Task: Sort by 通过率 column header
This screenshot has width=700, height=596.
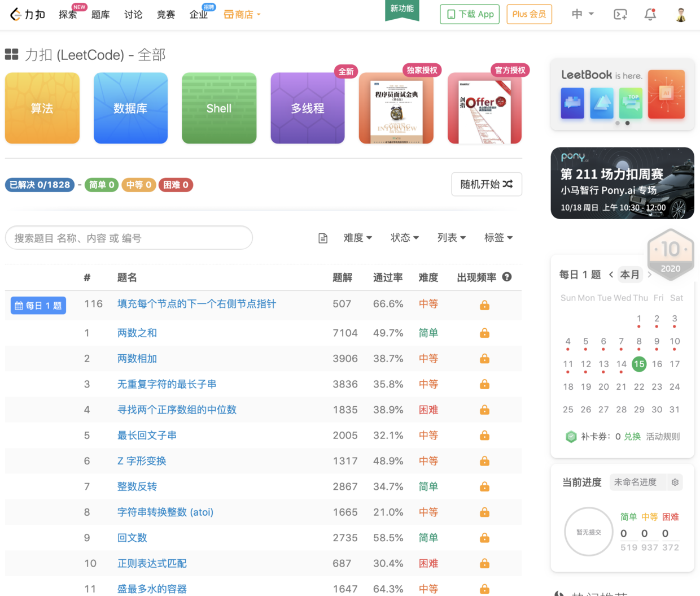Action: click(x=388, y=277)
